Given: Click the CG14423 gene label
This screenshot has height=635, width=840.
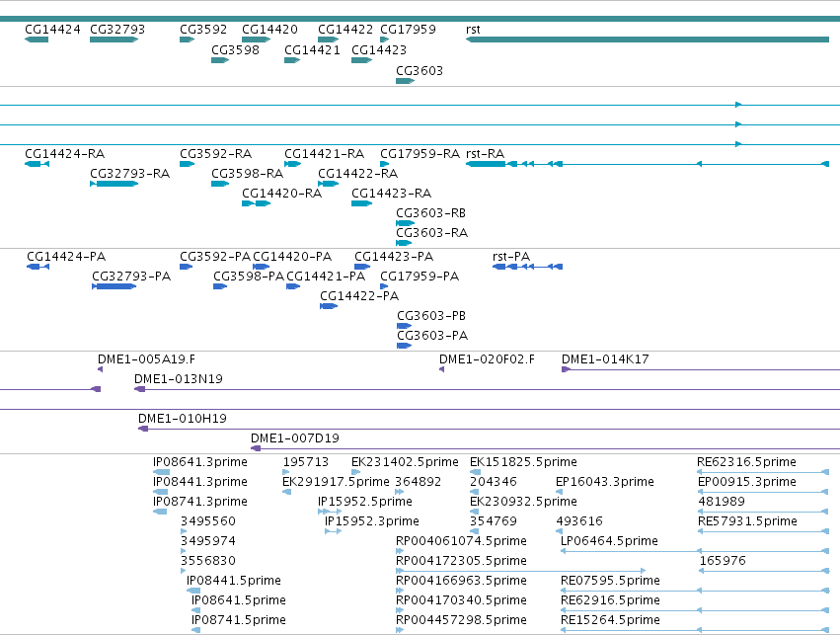Looking at the screenshot, I should [379, 49].
